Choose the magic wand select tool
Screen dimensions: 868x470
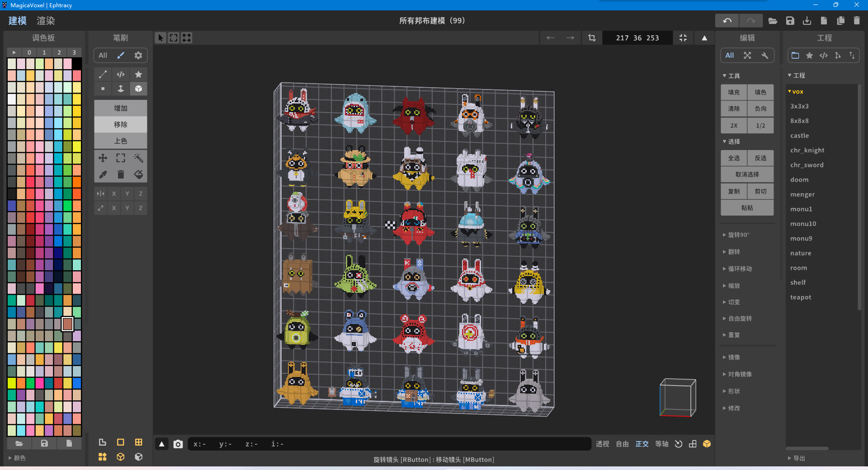point(138,158)
